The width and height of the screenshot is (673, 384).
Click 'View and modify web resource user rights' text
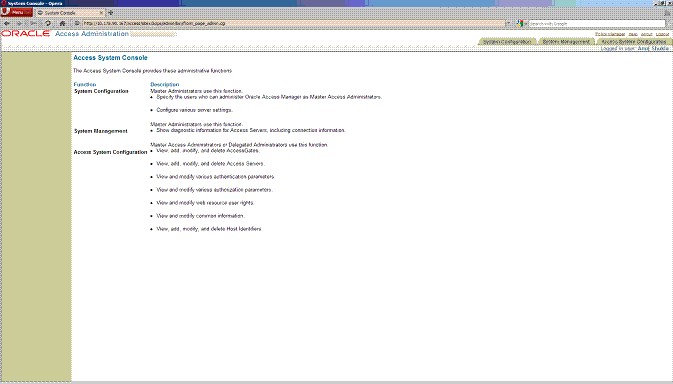[x=205, y=203]
